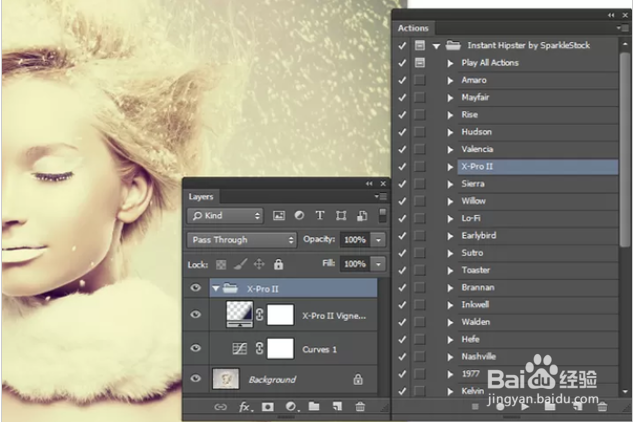Viewport: 635px width, 422px height.
Task: Select the Inkwell action
Action: 537,305
